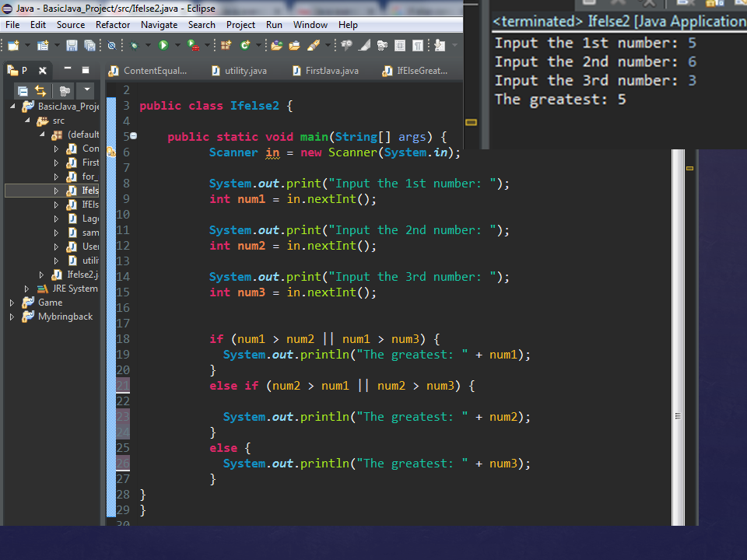This screenshot has width=747, height=560.
Task: Expand the Game project node
Action: click(x=12, y=303)
